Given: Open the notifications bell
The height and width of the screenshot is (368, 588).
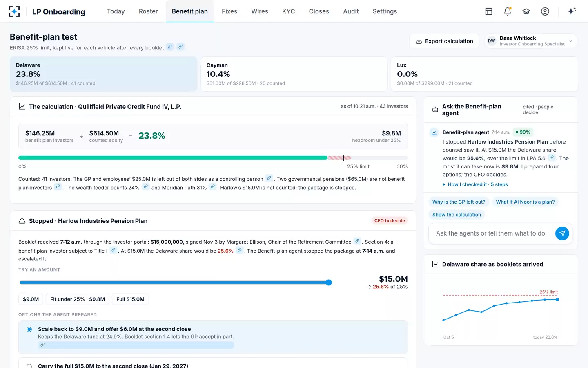Looking at the screenshot, I should pos(508,11).
